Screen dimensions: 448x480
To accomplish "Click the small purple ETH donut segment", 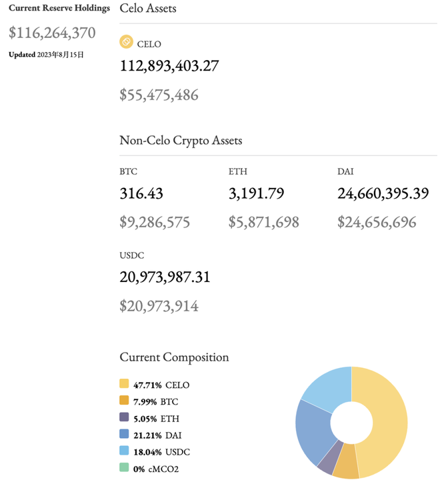I will [331, 457].
